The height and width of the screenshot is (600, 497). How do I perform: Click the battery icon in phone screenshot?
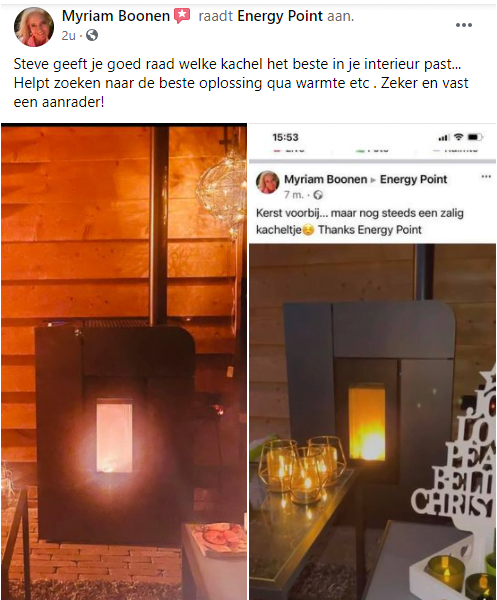pos(475,137)
